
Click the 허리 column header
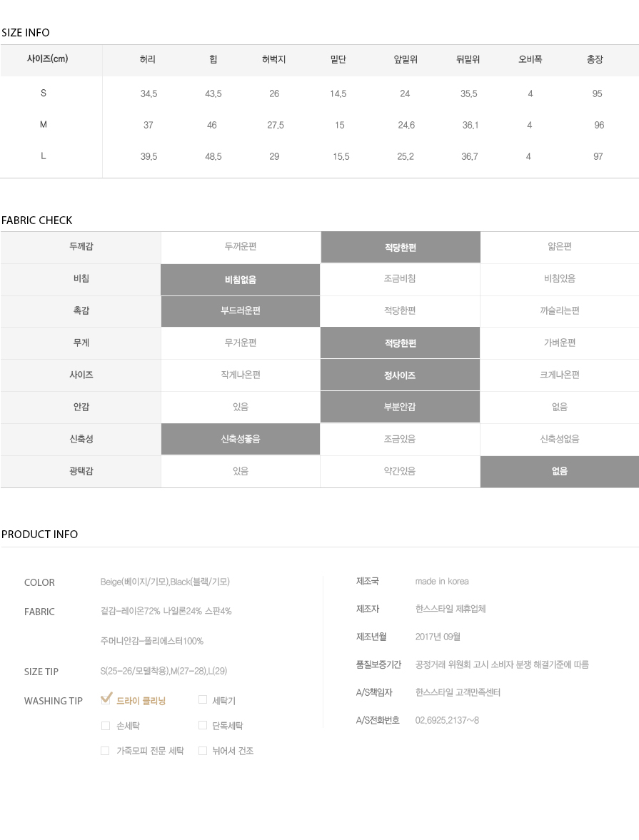(x=147, y=59)
